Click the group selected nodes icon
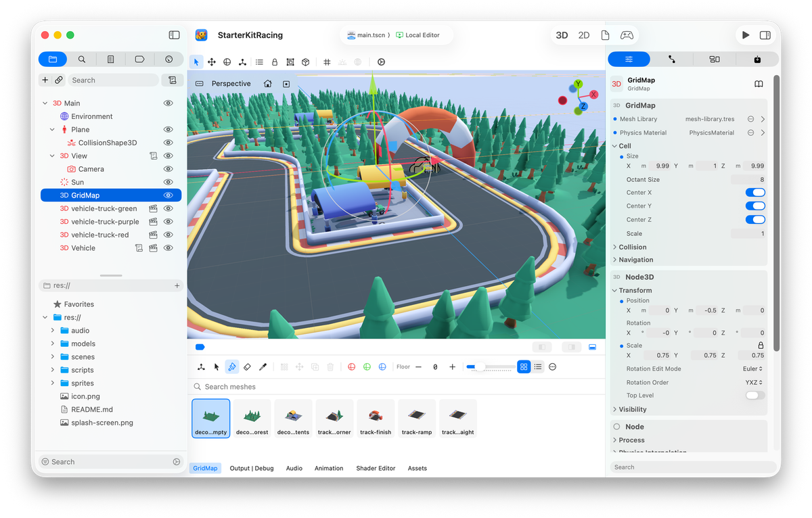812x518 pixels. (x=290, y=62)
